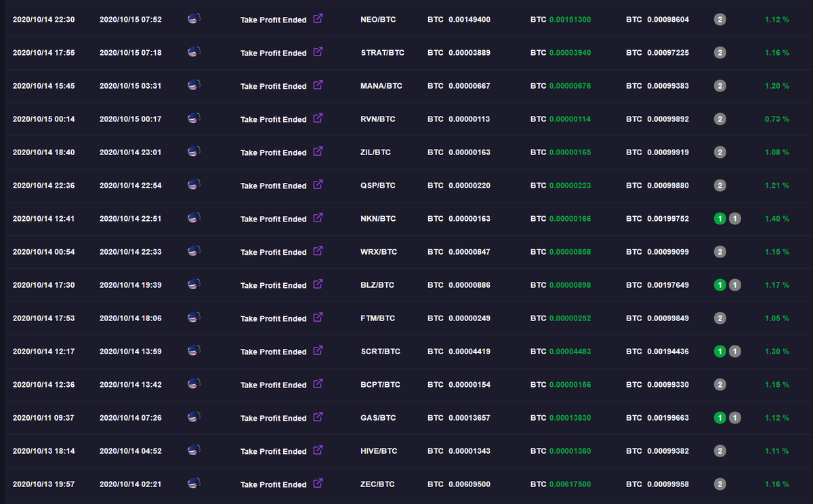The height and width of the screenshot is (504, 813).
Task: Click the bot avatar icon in NKN/BTC row
Action: coord(193,218)
